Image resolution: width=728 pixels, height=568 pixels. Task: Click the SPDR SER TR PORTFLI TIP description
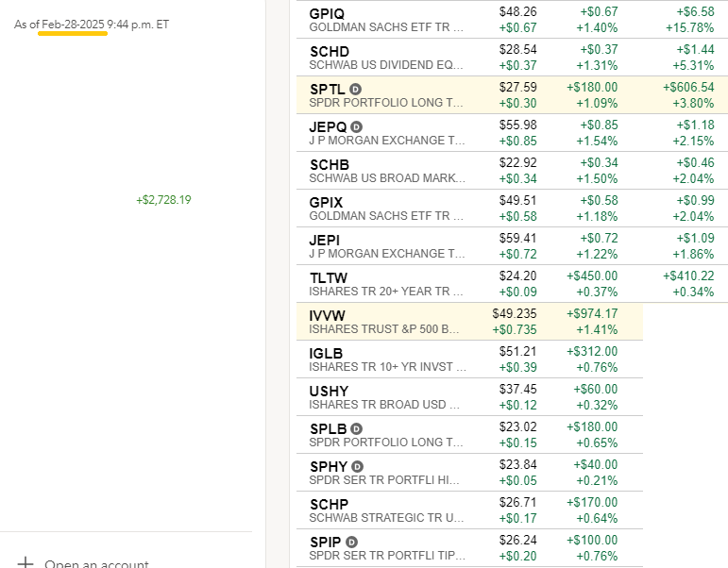point(387,556)
